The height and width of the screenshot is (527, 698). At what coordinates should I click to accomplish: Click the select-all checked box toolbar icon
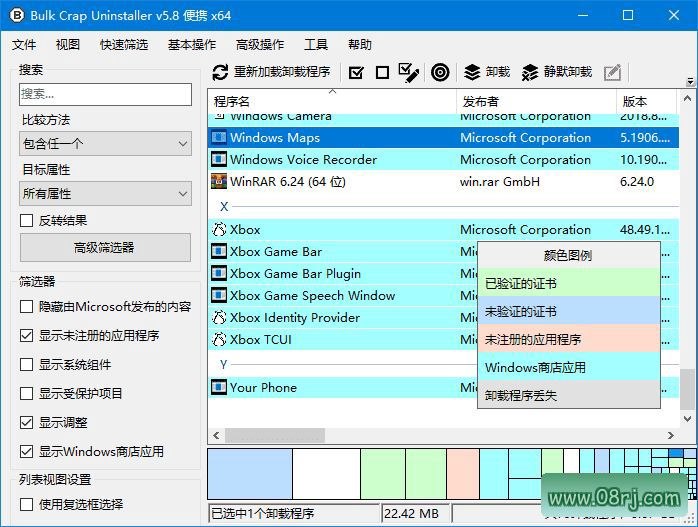pyautogui.click(x=356, y=73)
